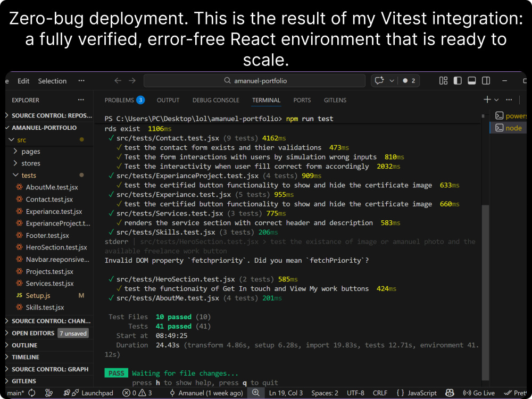Switch to the OUTPUT tab

(168, 100)
